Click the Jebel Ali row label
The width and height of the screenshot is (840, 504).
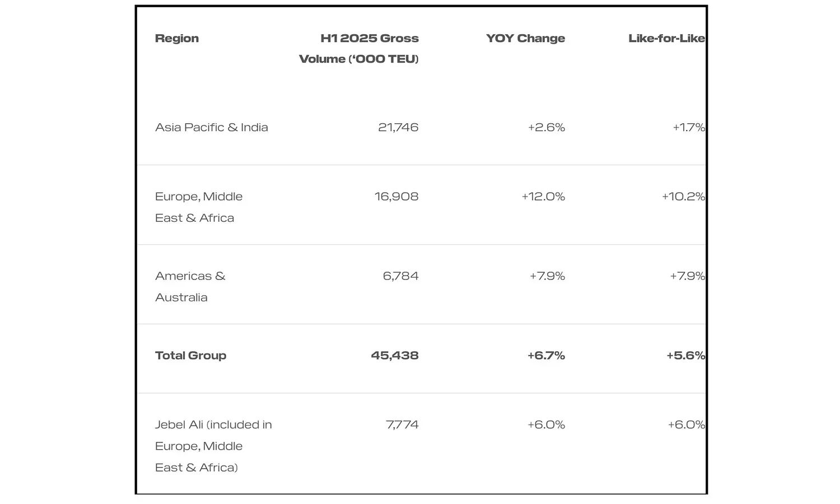213,446
